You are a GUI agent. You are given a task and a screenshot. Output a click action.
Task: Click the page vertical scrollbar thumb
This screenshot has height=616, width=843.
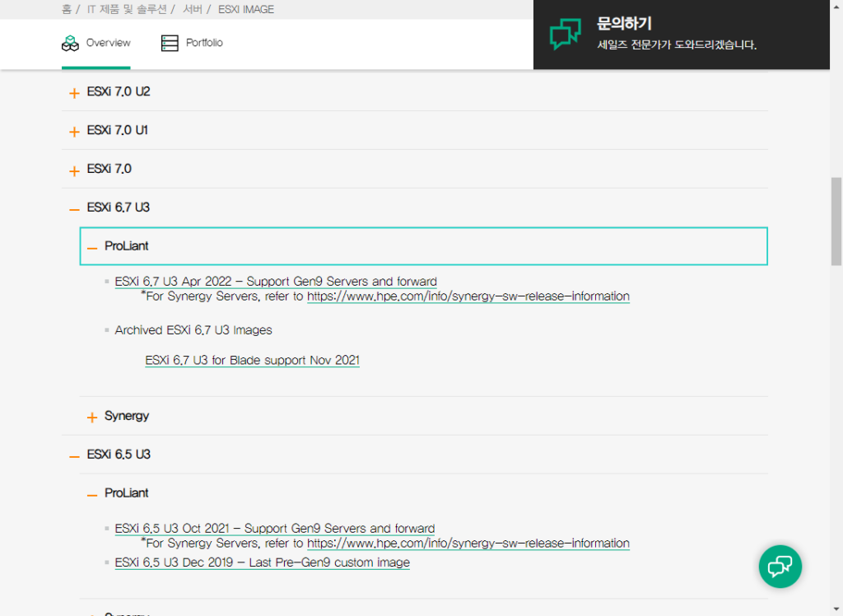coord(836,221)
